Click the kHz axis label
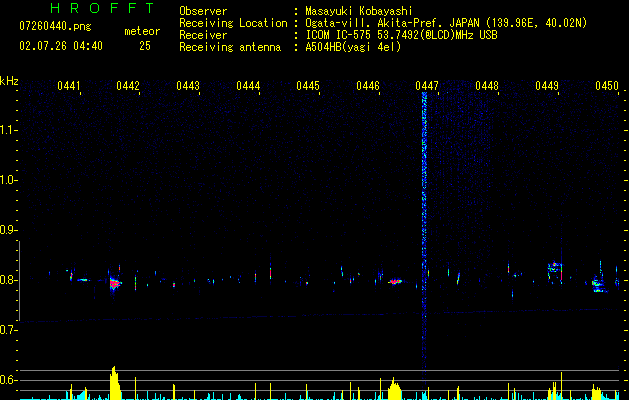Screen dimensions: 629x400 point(9,81)
